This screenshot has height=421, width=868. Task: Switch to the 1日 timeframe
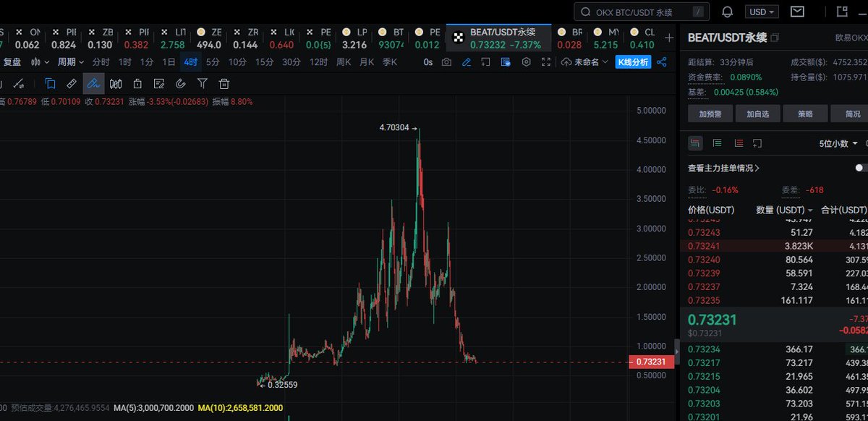(169, 62)
